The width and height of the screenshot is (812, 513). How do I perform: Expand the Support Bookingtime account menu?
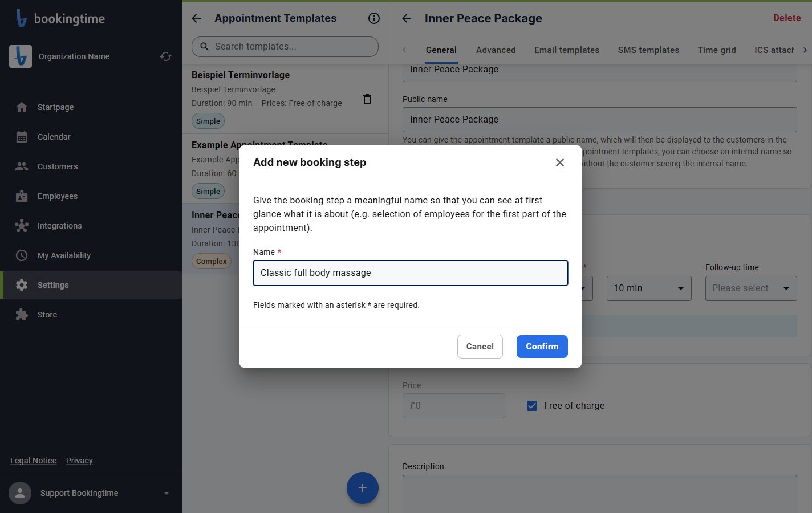[x=167, y=493]
